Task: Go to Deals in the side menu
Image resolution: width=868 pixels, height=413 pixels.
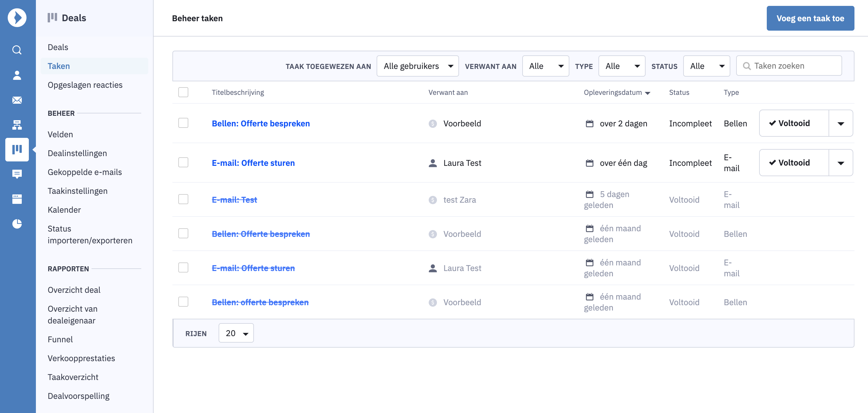Action: point(58,47)
